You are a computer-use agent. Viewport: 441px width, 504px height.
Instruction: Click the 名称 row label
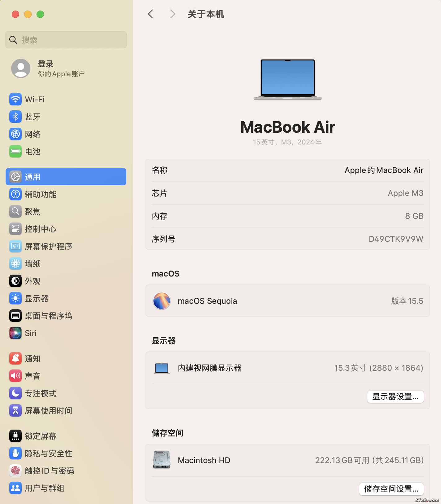159,170
